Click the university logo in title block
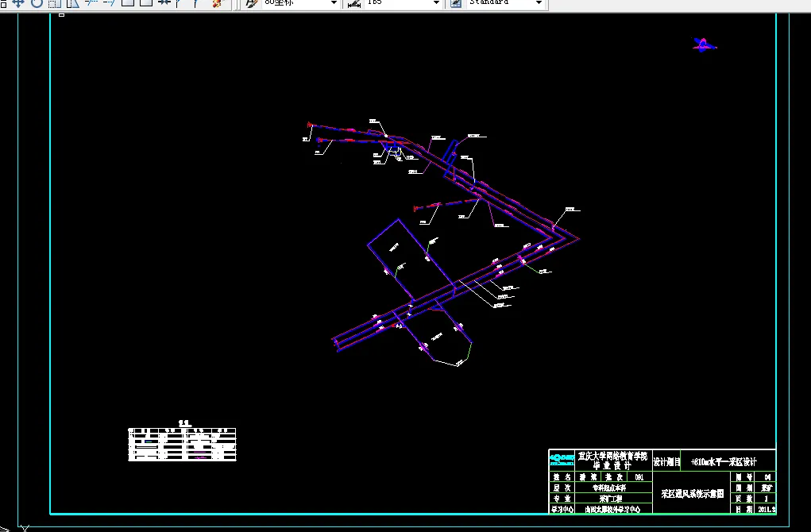 point(562,460)
